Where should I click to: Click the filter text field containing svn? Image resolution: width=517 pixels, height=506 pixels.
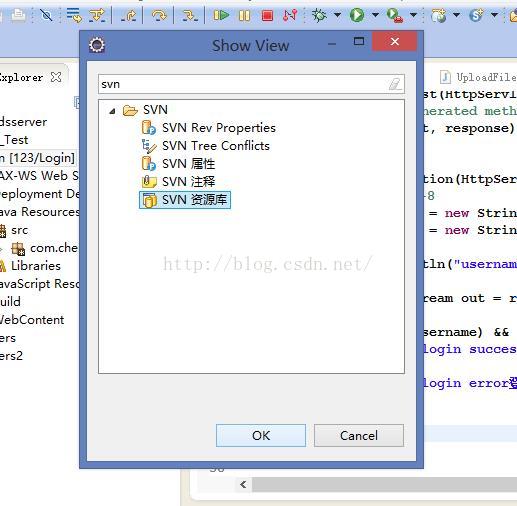point(251,84)
